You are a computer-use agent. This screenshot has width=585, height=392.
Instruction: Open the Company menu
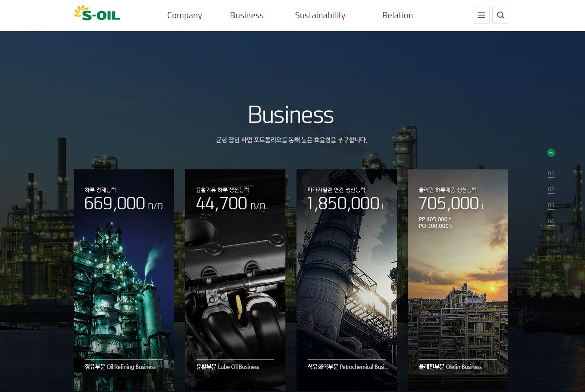tap(185, 15)
